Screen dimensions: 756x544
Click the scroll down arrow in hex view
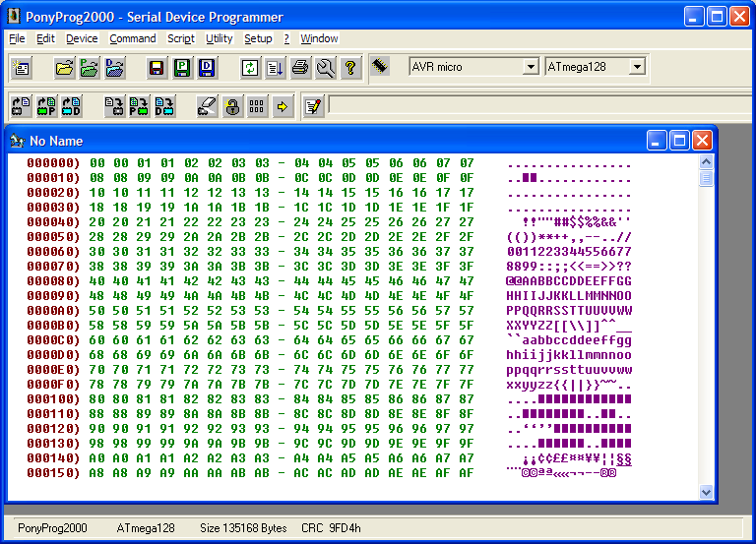coord(706,493)
